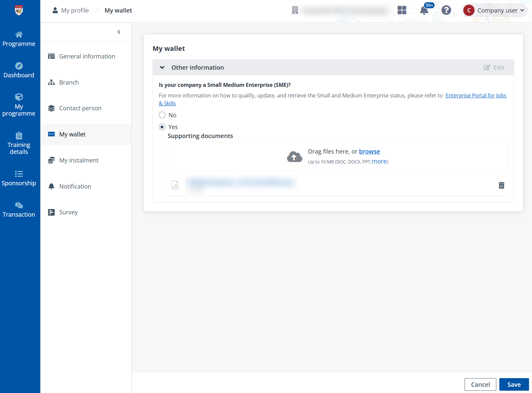The height and width of the screenshot is (393, 532).
Task: Open General information menu item
Action: coord(87,56)
